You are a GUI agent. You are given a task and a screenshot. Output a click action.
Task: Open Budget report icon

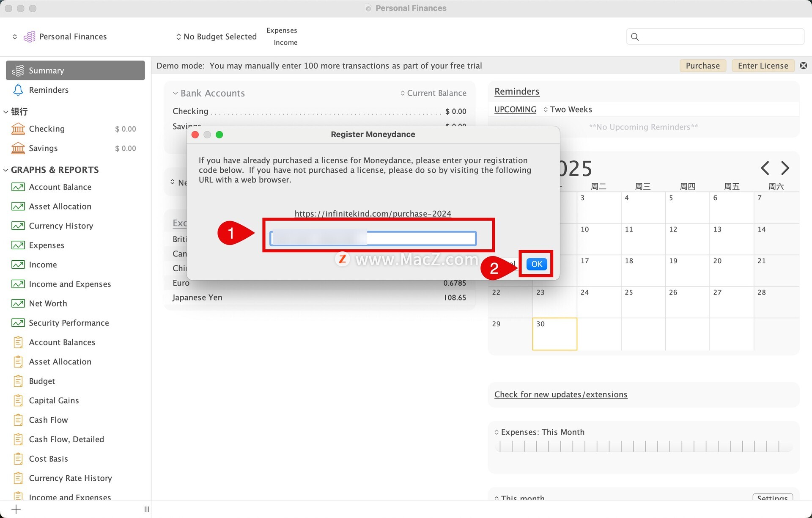point(18,381)
